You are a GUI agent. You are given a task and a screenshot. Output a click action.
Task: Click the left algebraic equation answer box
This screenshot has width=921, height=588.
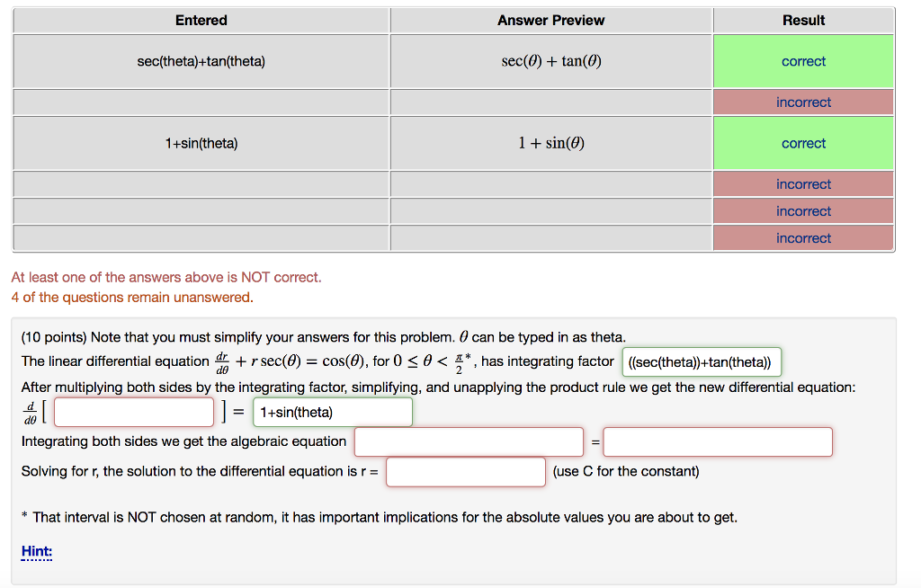(469, 441)
